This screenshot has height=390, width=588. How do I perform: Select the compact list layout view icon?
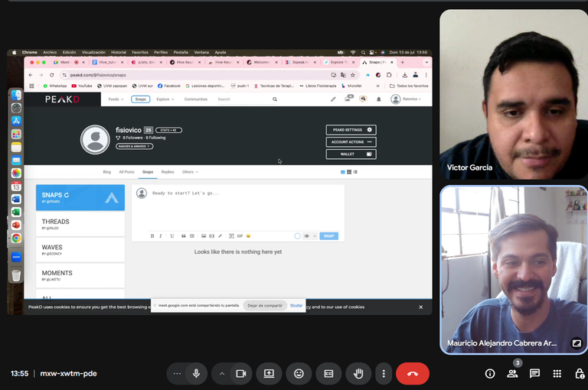(x=355, y=172)
